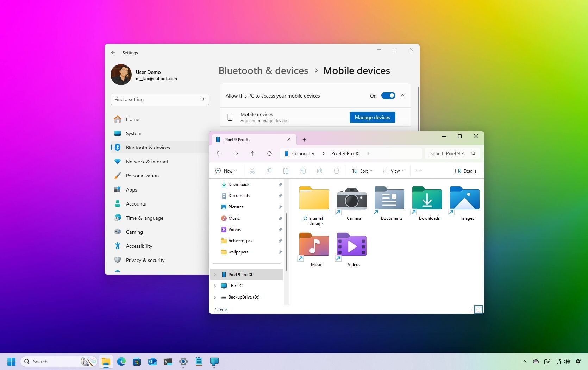Image resolution: width=588 pixels, height=370 pixels.
Task: Click the Copy icon in File Explorer toolbar
Action: pos(269,171)
